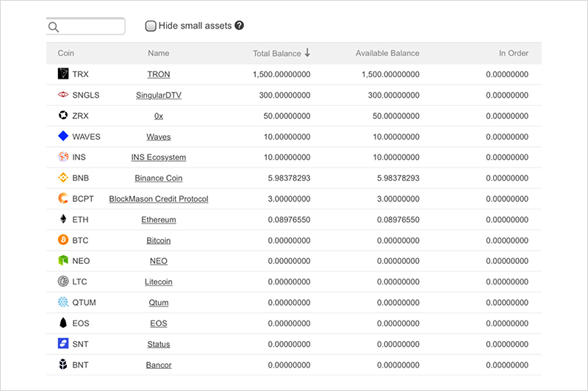The height and width of the screenshot is (391, 588).
Task: Click the EOS coin icon
Action: [x=63, y=323]
